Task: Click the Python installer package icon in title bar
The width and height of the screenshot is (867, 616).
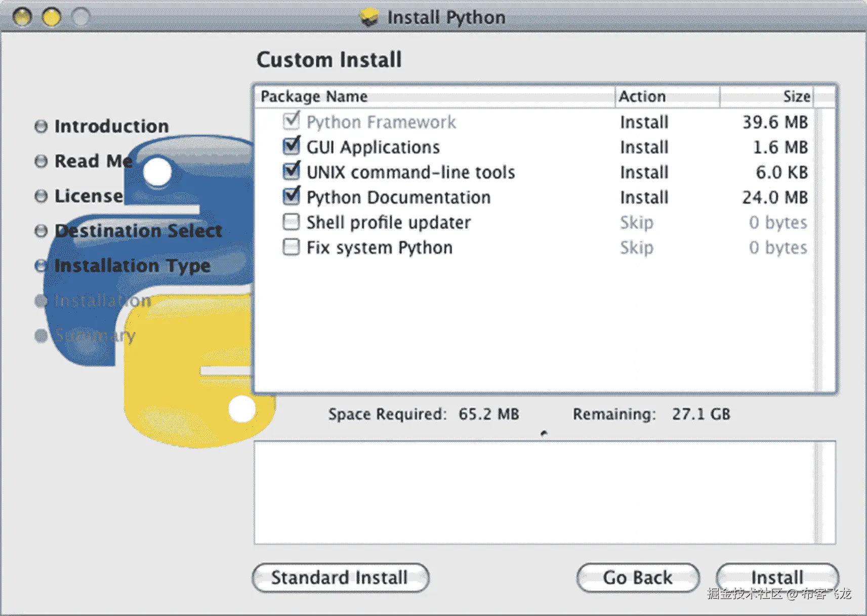Action: [x=369, y=17]
